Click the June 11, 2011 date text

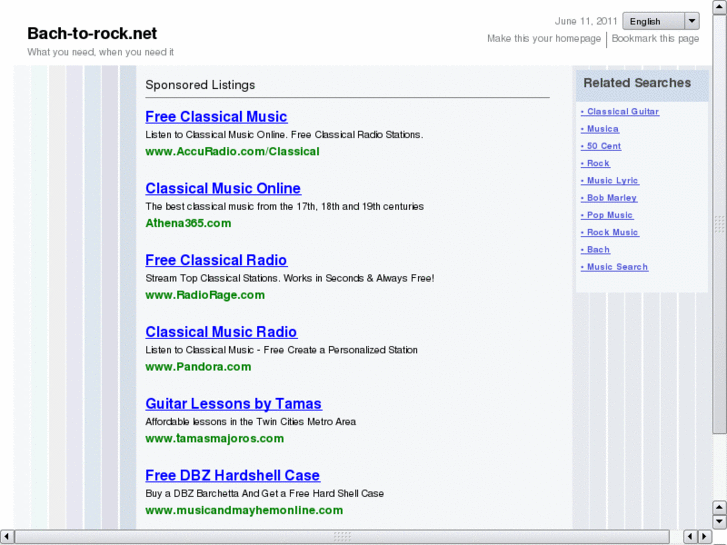point(586,21)
